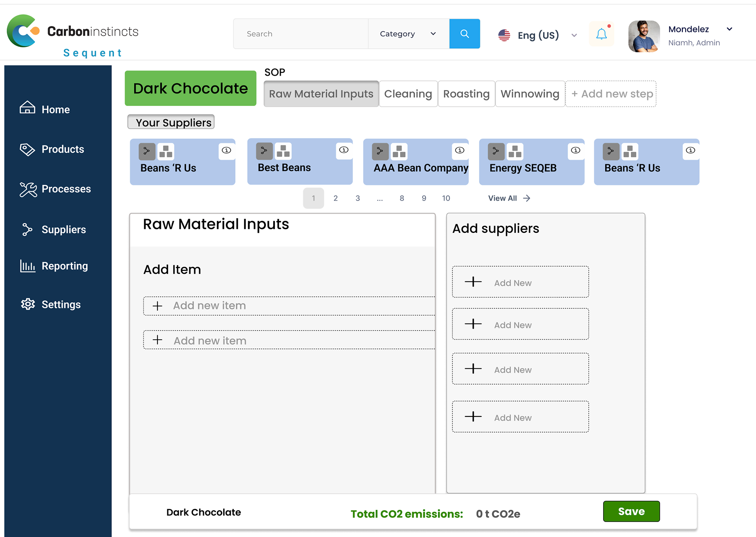
Task: Click the blue search magnifier button
Action: click(x=464, y=34)
